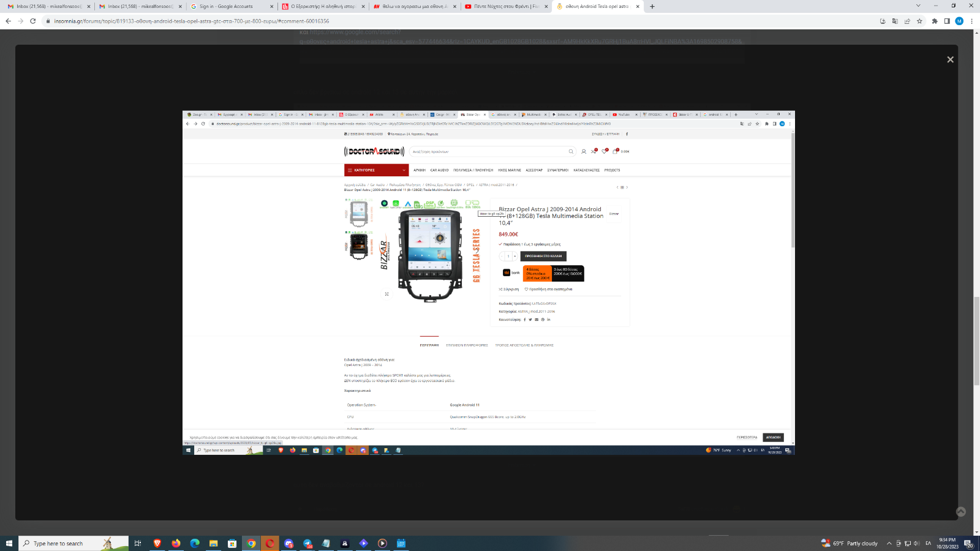980x551 pixels.
Task: Open Microsoft Store from taskbar
Action: [232, 543]
